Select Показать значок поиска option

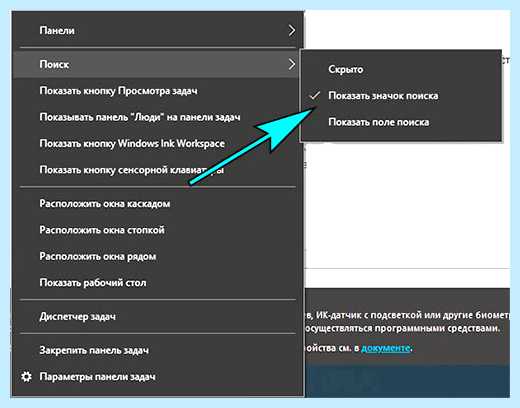click(401, 96)
